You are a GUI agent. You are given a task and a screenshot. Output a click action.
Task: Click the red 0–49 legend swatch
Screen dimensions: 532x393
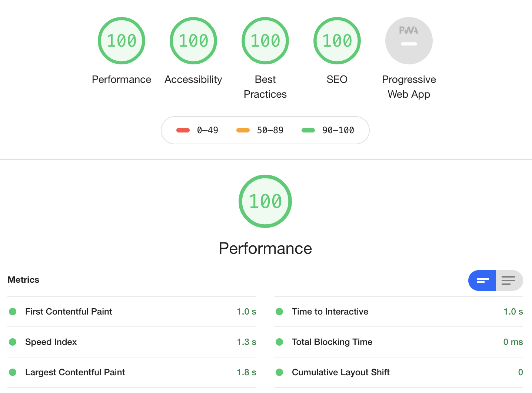click(183, 130)
